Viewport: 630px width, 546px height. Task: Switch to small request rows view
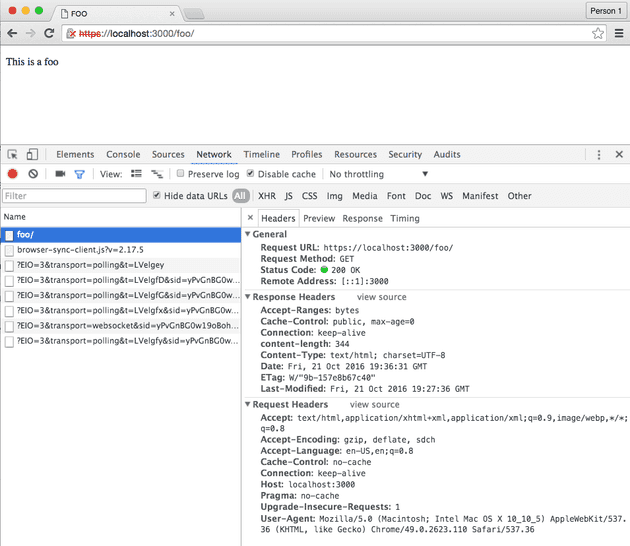(157, 174)
